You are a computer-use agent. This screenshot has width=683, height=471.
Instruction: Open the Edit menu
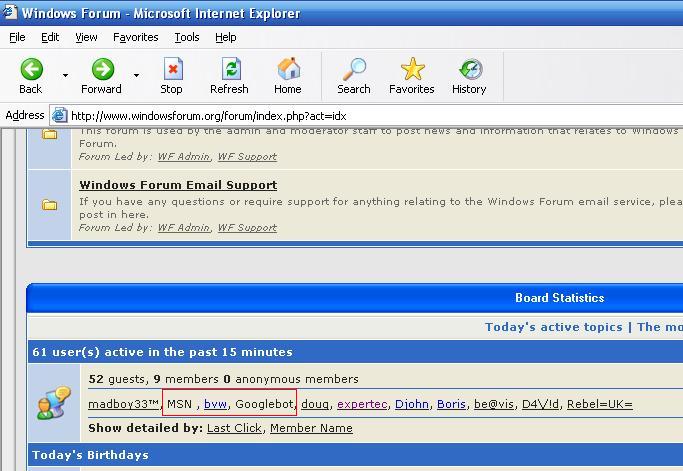[50, 37]
